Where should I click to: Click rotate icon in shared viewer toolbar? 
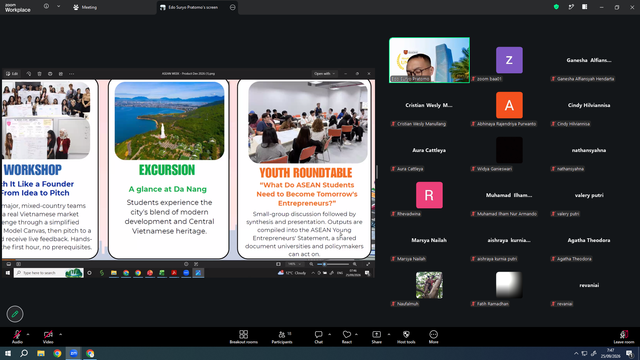click(x=29, y=74)
